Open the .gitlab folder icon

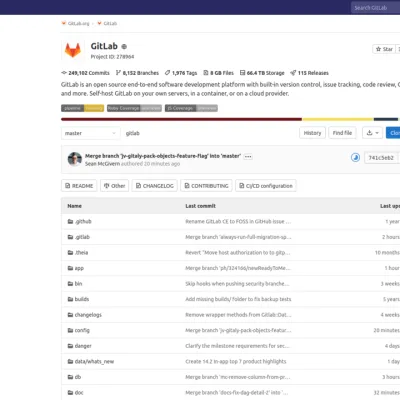tap(70, 237)
